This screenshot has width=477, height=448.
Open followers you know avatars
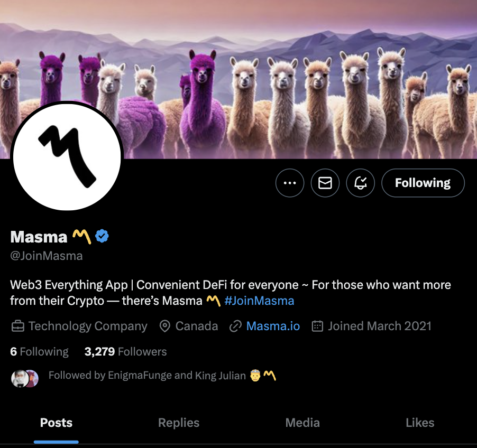point(25,378)
